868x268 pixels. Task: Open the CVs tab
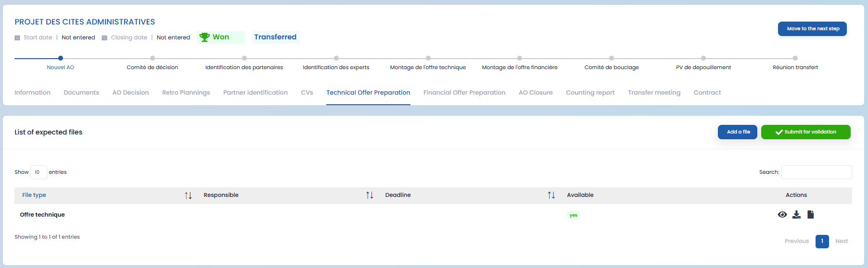(x=307, y=93)
